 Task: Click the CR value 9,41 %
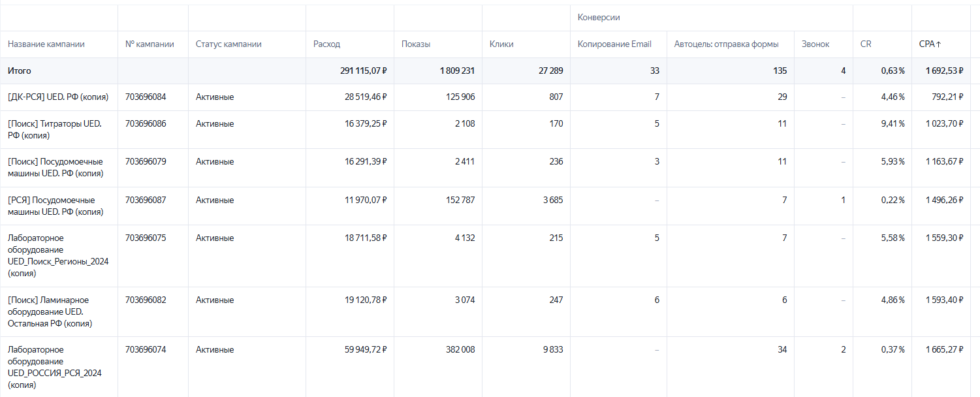pyautogui.click(x=893, y=124)
